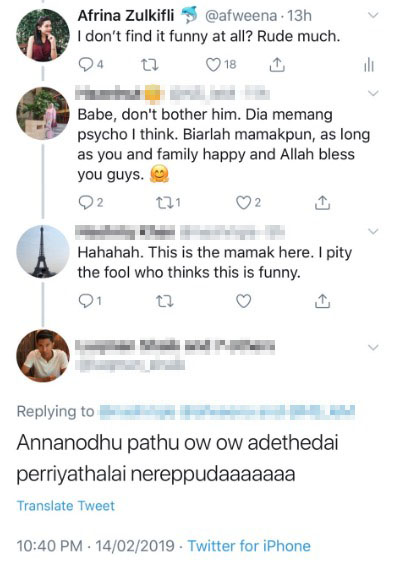Retweet the 'This is the mamak here' tweet
The image size is (395, 561).
[165, 301]
